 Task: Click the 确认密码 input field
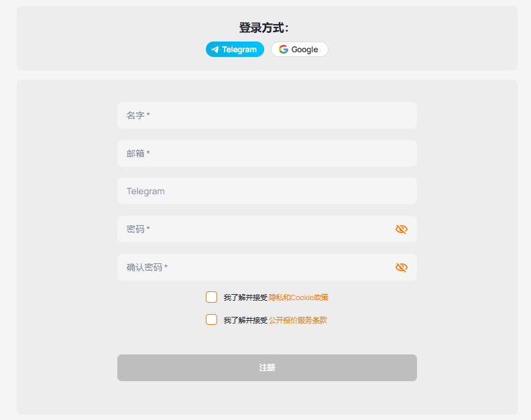(x=255, y=267)
